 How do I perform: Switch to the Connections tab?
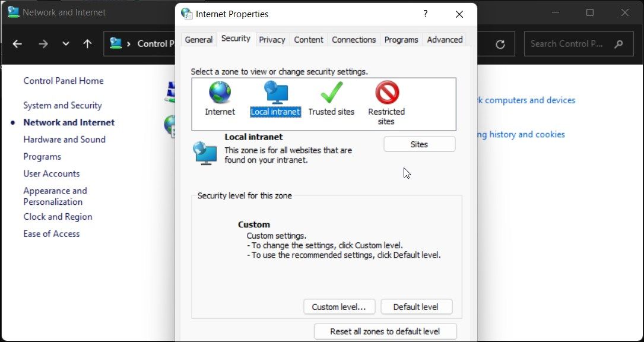point(354,39)
